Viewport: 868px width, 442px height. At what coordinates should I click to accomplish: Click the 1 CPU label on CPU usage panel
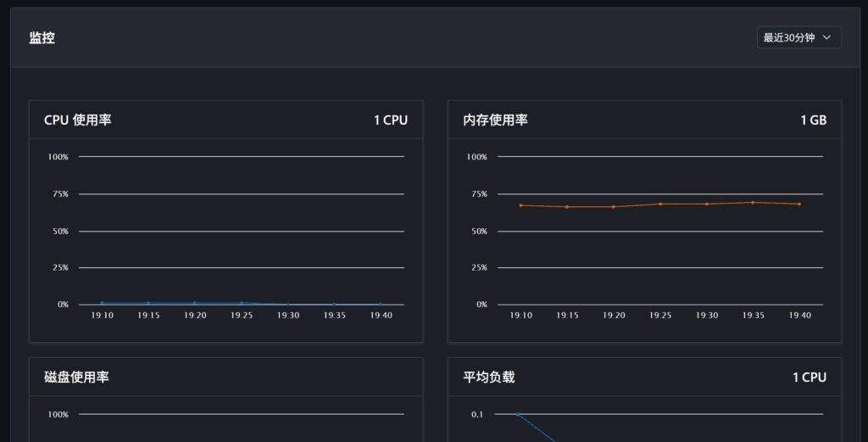click(390, 120)
